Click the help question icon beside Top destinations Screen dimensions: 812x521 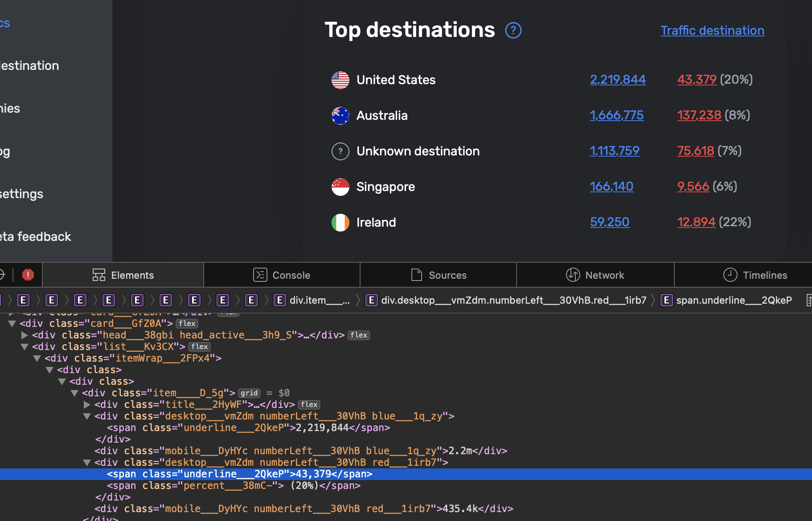(513, 30)
